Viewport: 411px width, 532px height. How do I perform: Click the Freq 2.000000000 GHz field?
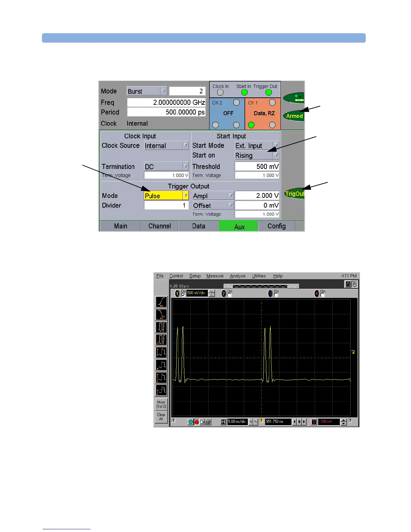tap(166, 102)
